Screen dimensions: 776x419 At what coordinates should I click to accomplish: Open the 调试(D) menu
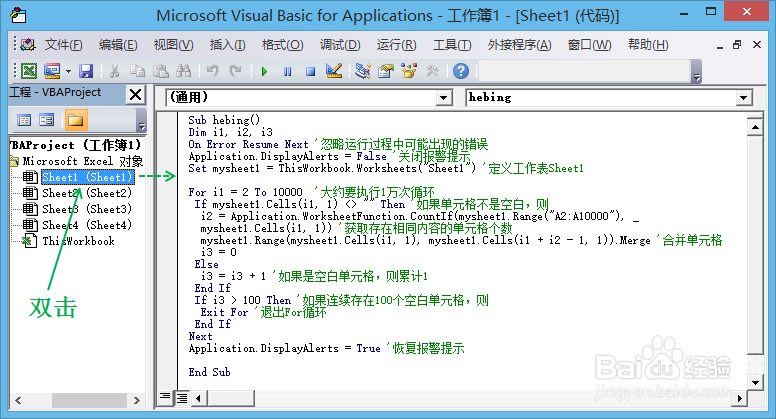click(x=340, y=45)
